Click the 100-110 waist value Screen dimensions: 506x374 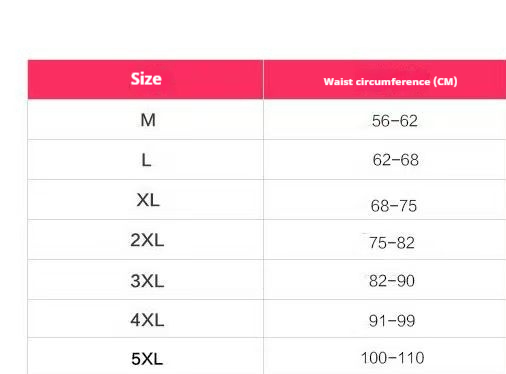tap(392, 358)
